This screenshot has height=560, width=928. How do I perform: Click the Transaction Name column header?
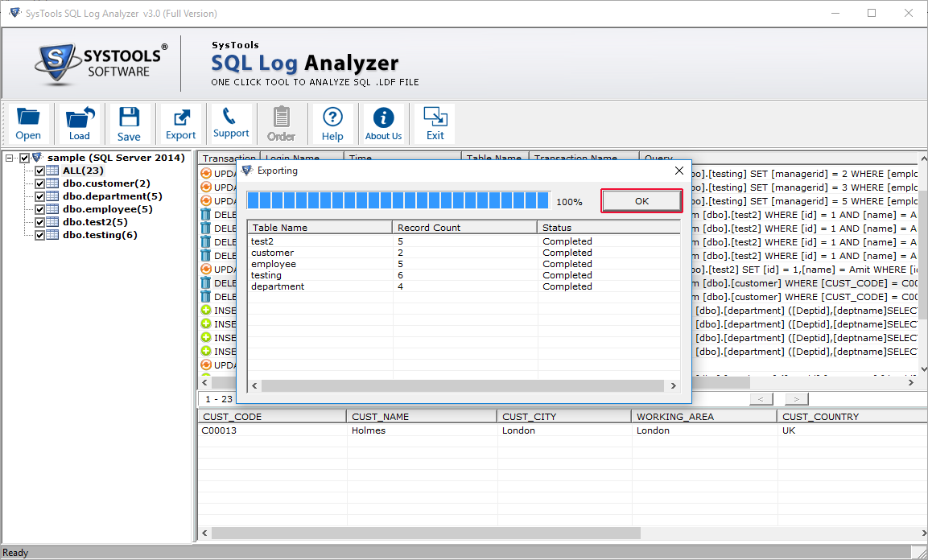click(584, 158)
